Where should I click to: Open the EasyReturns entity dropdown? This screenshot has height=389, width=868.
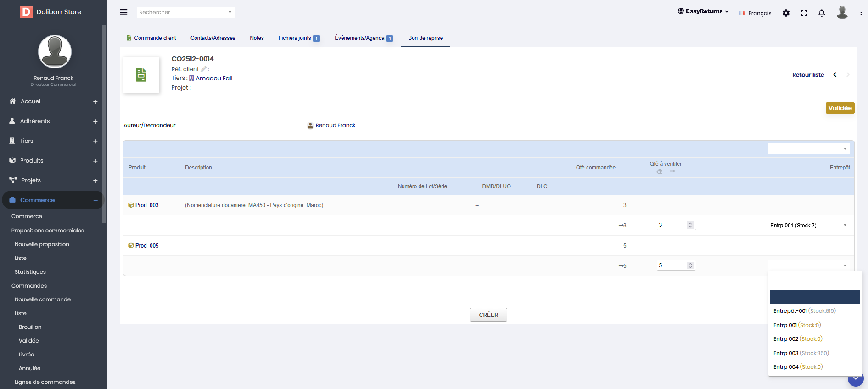click(x=703, y=11)
